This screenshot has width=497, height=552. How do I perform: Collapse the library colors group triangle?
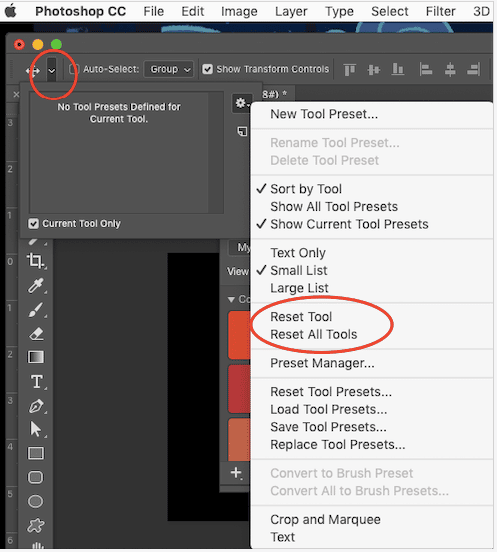pos(231,299)
